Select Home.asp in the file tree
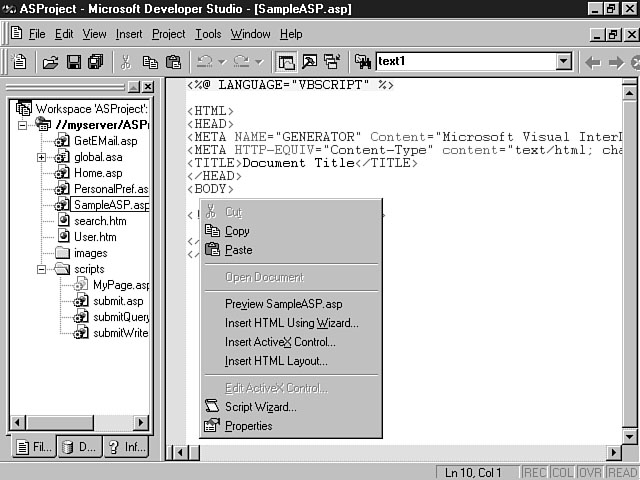 97,173
